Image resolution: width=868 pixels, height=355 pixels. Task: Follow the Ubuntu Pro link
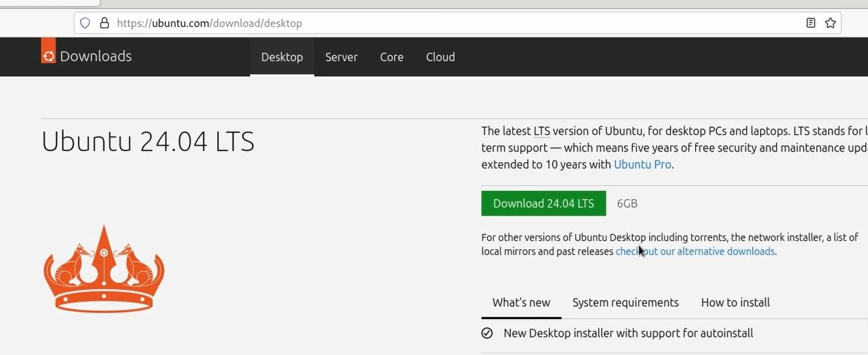point(643,164)
